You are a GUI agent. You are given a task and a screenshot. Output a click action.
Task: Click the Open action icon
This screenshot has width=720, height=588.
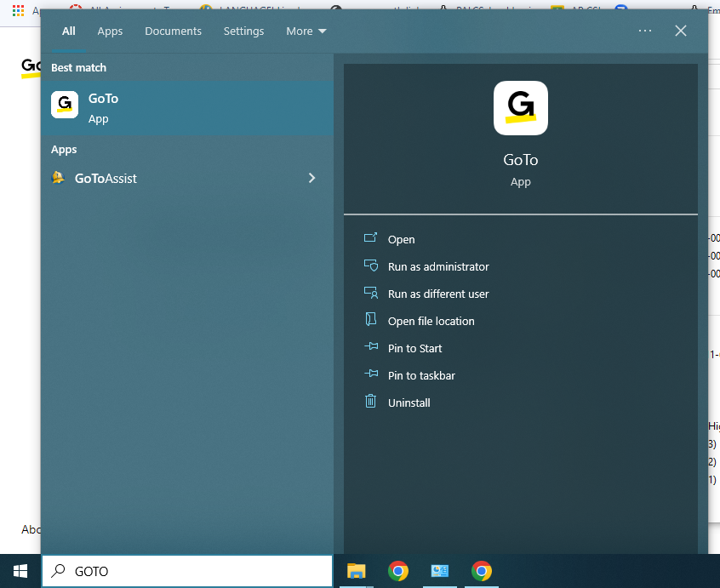[370, 237]
